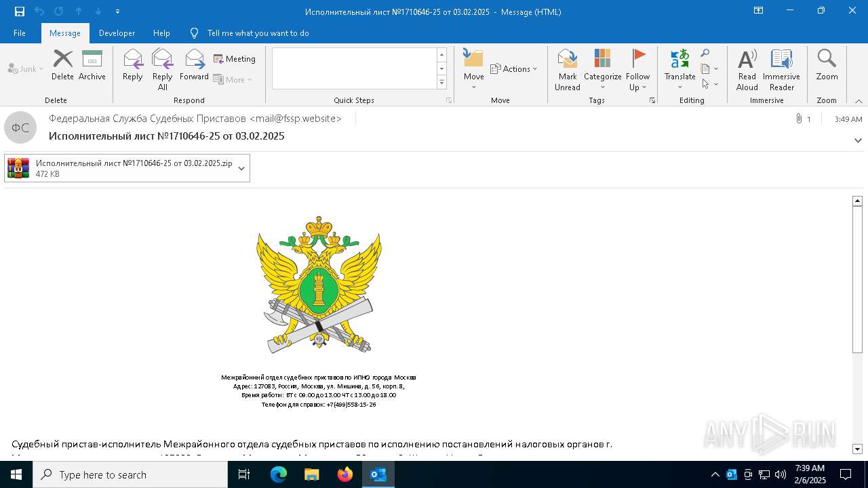Screen dimensions: 868x488
Task: Open Ribbon Display Options
Action: pos(759,11)
